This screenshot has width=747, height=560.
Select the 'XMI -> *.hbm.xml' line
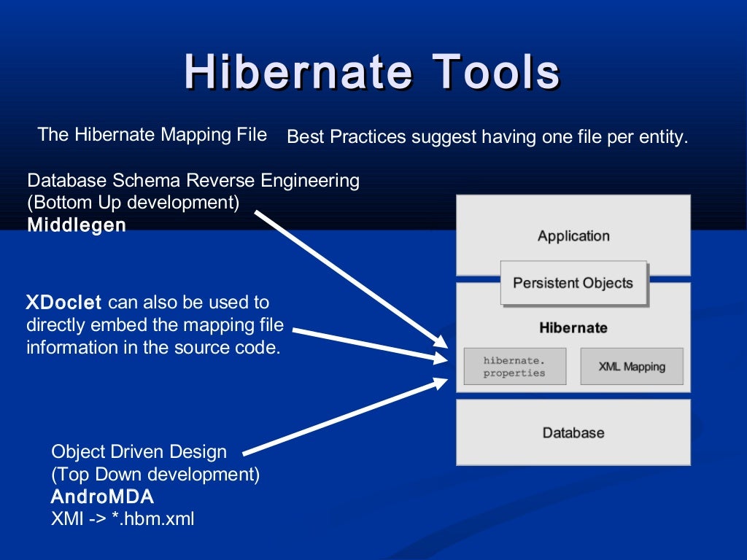point(123,518)
